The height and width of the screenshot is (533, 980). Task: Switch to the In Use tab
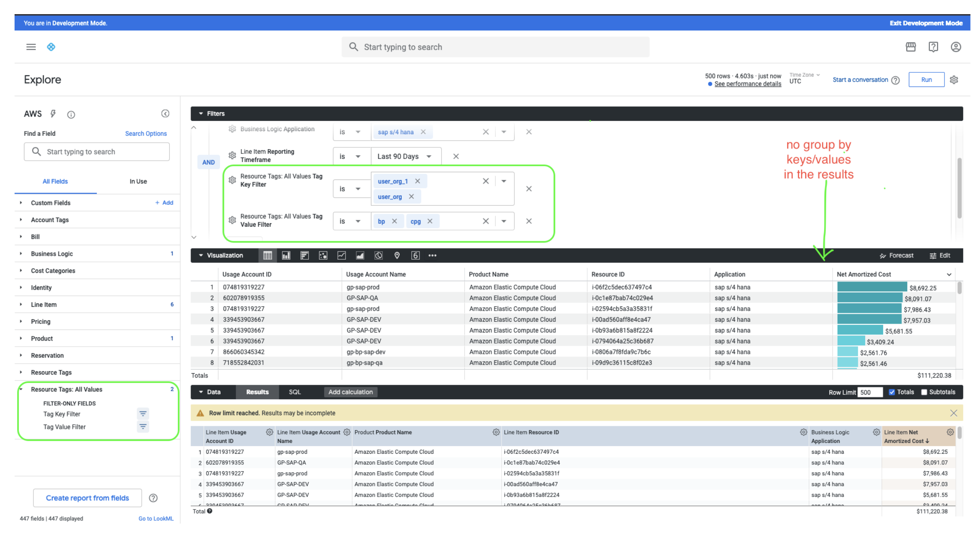point(138,182)
